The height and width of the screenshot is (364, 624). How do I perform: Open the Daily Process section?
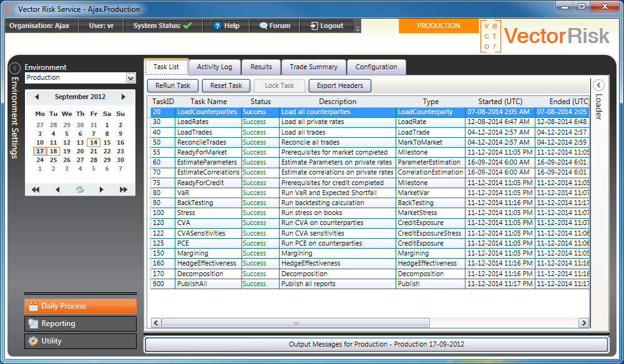(80, 306)
